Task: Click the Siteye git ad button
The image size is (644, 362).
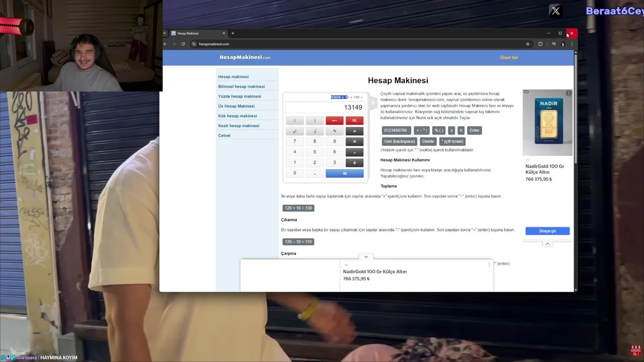Action: pos(547,231)
